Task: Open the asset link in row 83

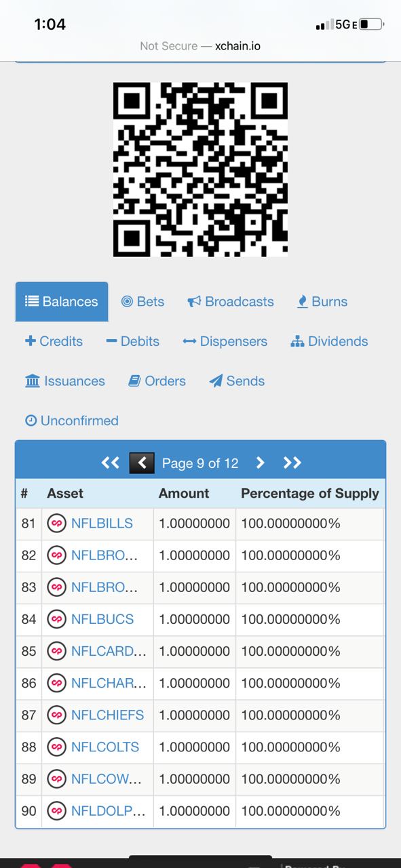Action: click(x=104, y=587)
